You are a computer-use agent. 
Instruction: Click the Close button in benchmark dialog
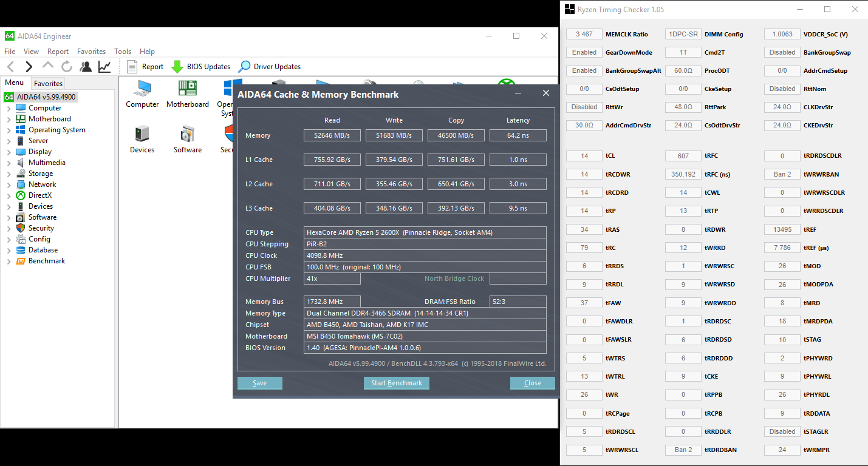click(x=533, y=383)
